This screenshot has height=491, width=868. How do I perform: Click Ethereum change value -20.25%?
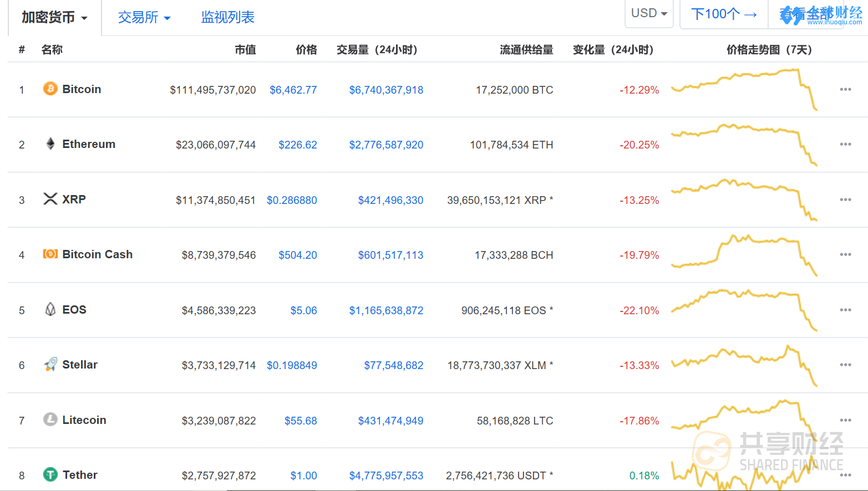click(x=639, y=145)
